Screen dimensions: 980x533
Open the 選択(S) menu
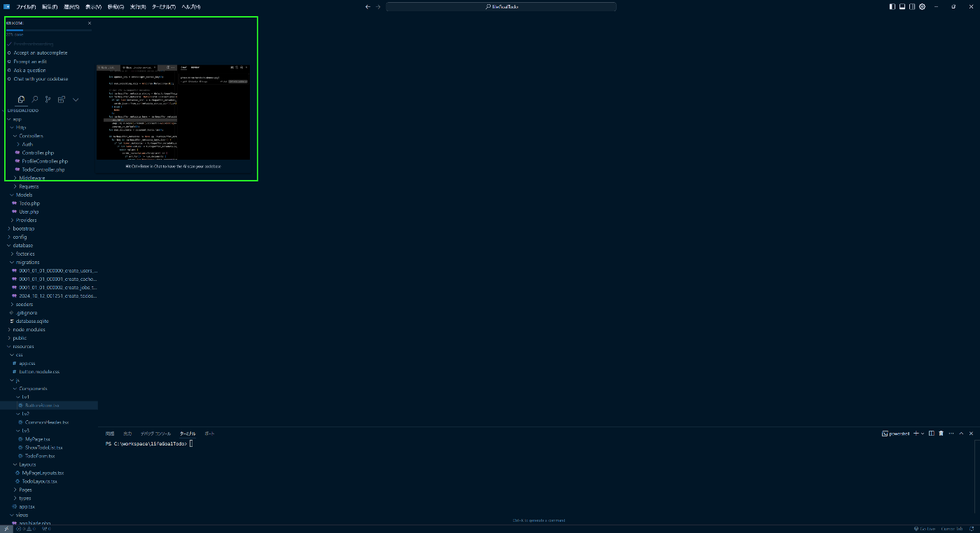point(71,6)
